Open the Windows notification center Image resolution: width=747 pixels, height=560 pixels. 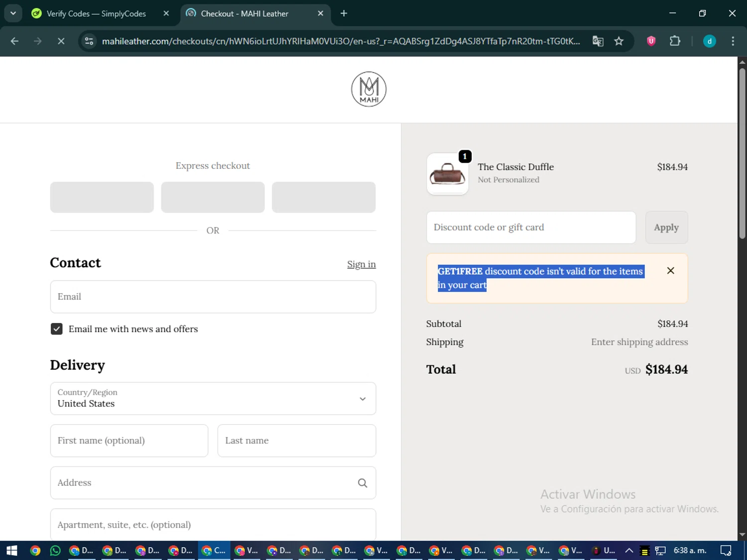click(726, 551)
